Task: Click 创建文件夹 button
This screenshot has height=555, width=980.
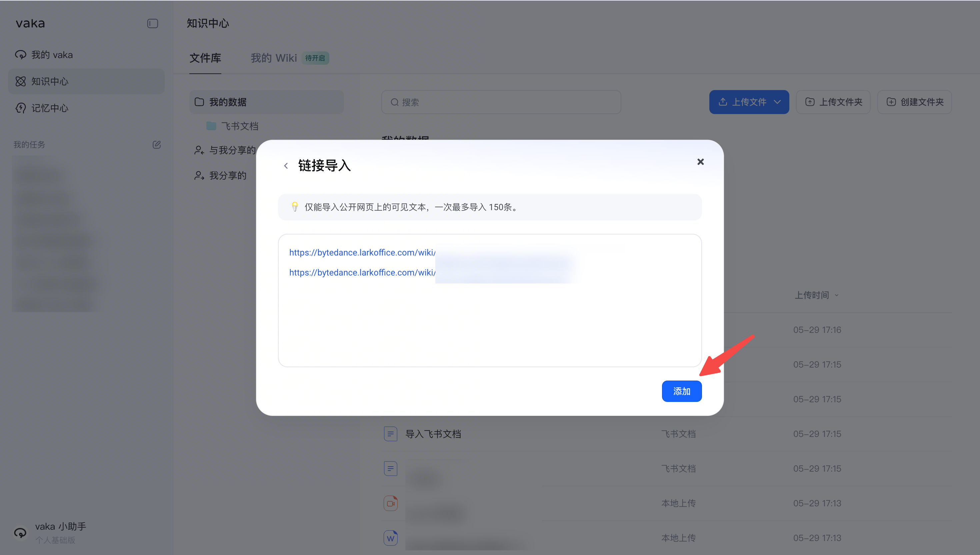Action: 914,102
